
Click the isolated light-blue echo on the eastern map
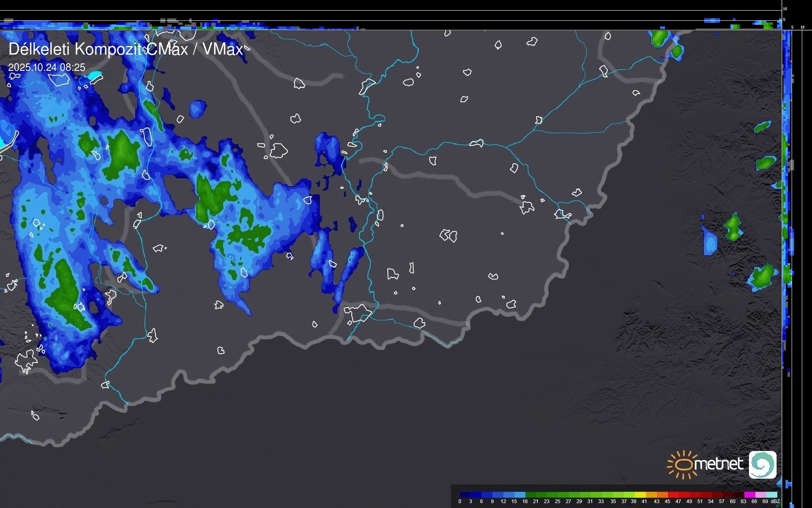[710, 243]
